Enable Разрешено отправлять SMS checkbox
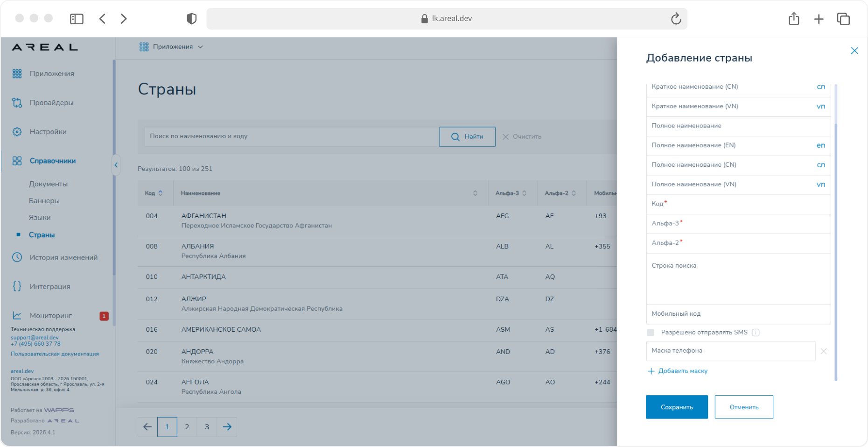Viewport: 868px width, 447px height. (651, 333)
